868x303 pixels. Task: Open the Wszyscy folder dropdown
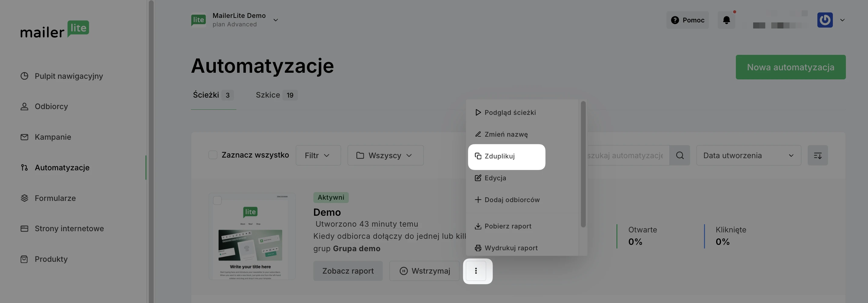pos(385,155)
